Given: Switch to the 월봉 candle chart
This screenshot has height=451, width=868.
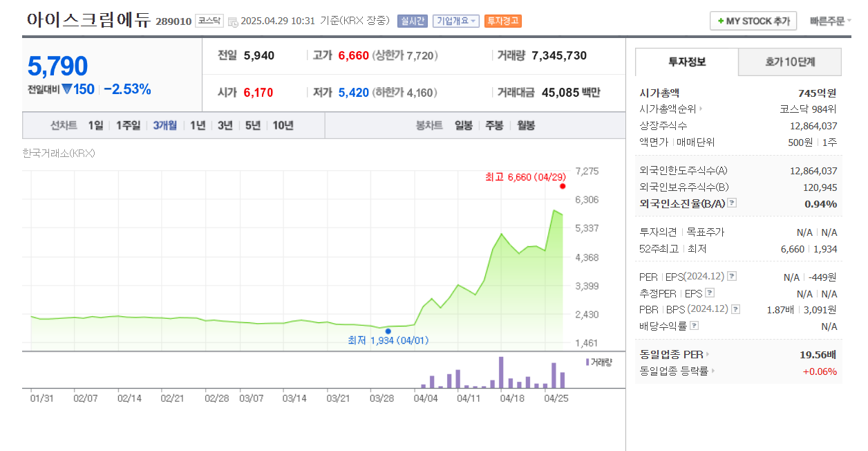Looking at the screenshot, I should pyautogui.click(x=526, y=125).
